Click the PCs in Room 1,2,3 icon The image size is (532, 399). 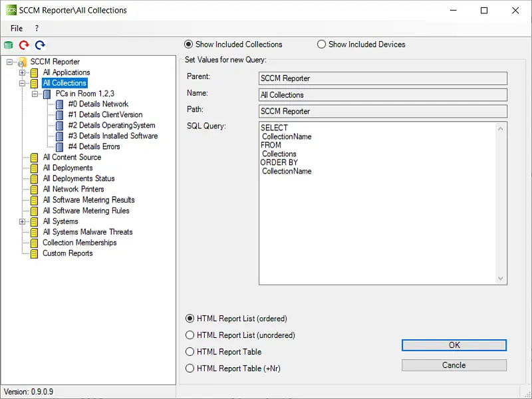(47, 94)
